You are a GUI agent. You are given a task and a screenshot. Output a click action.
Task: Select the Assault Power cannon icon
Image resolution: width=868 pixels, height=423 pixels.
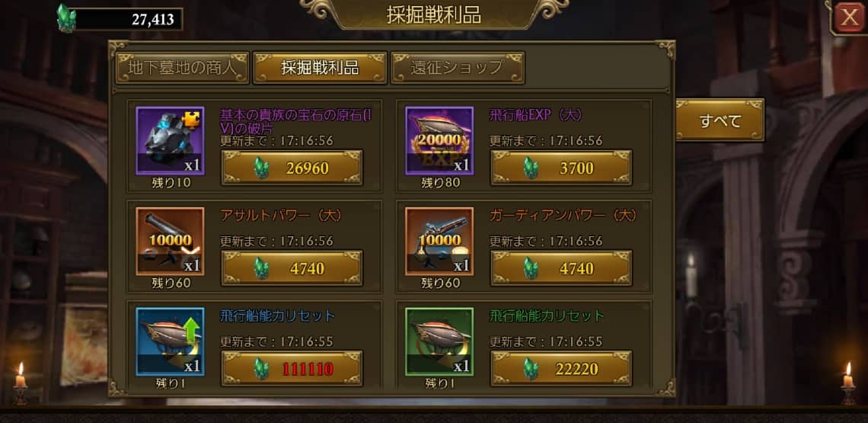coord(170,242)
